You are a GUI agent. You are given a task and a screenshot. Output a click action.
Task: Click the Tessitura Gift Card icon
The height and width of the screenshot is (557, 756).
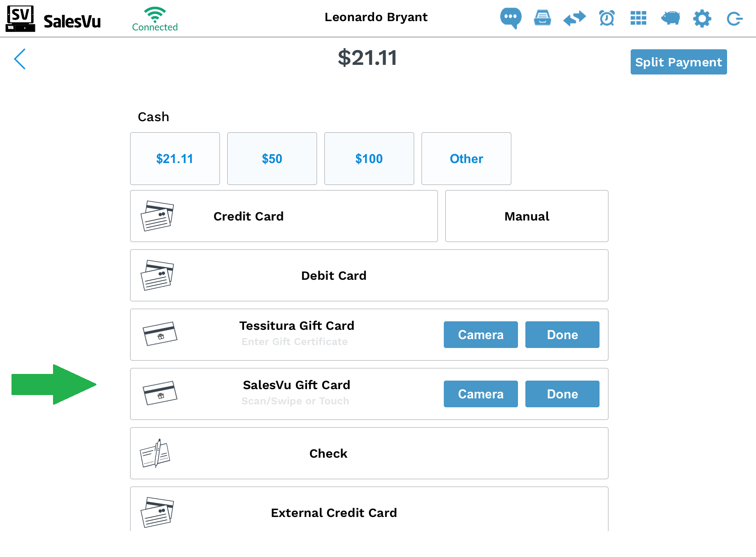tap(160, 334)
